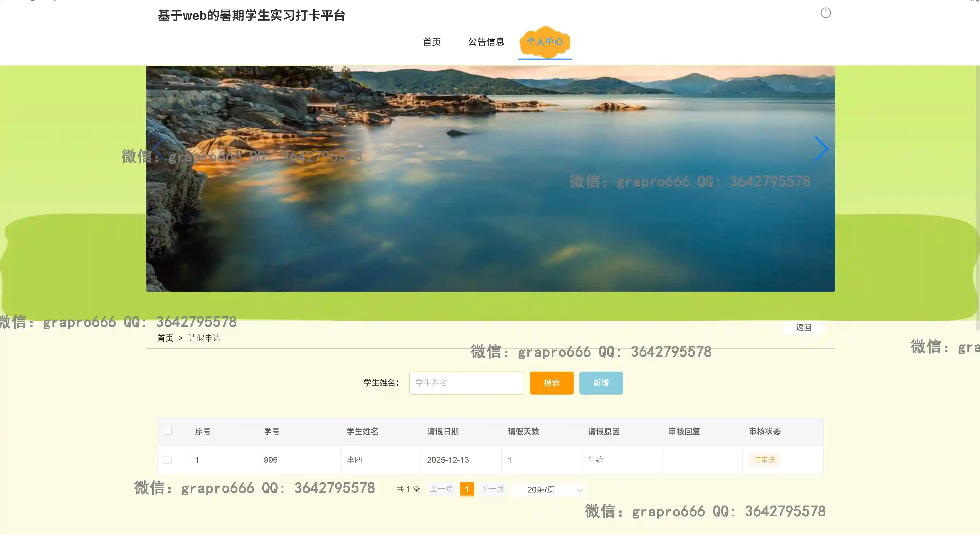Image resolution: width=980 pixels, height=535 pixels.
Task: Open the 公告信息 navigation tab
Action: (486, 42)
